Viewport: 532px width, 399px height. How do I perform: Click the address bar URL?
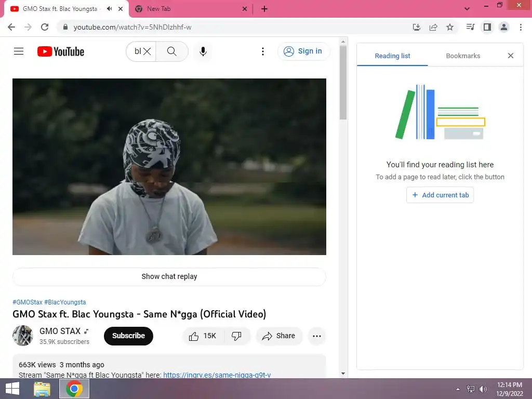point(132,27)
